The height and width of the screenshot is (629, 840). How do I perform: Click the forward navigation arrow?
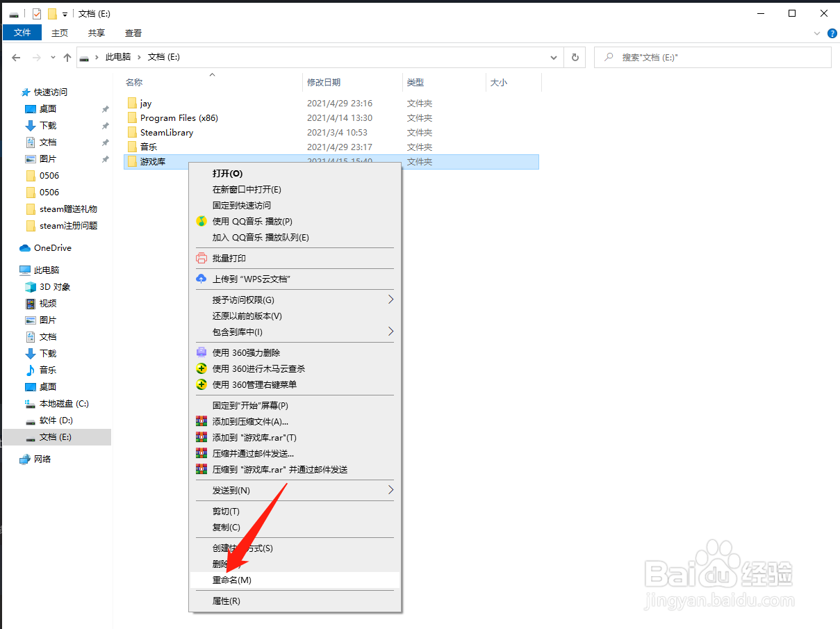pos(37,58)
